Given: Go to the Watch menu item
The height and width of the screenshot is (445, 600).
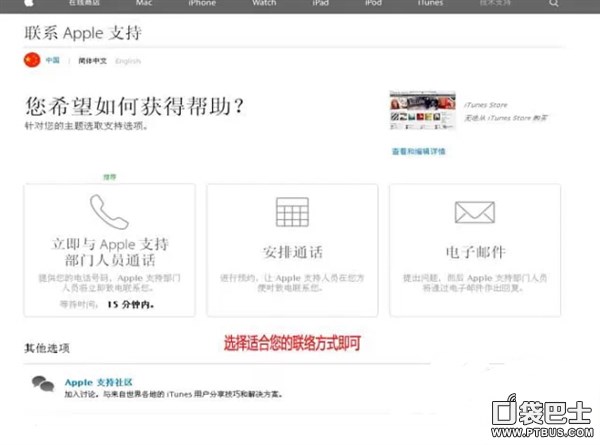Looking at the screenshot, I should pyautogui.click(x=264, y=4).
